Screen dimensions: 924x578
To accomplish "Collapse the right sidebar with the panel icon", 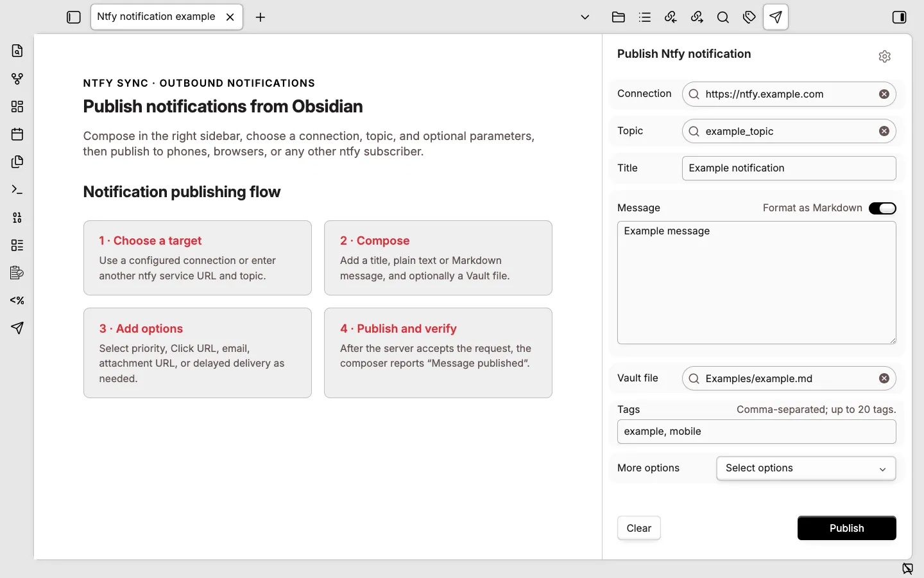I will pyautogui.click(x=900, y=17).
